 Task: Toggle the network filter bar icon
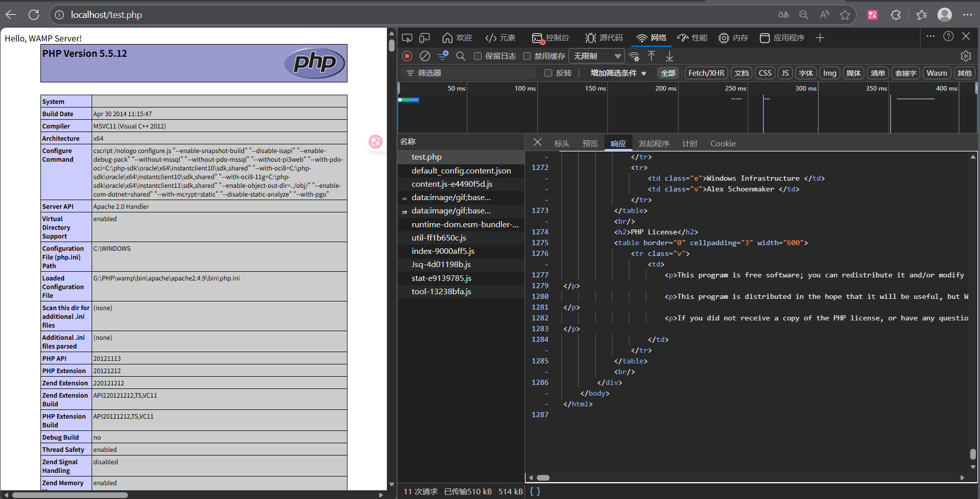pyautogui.click(x=443, y=55)
